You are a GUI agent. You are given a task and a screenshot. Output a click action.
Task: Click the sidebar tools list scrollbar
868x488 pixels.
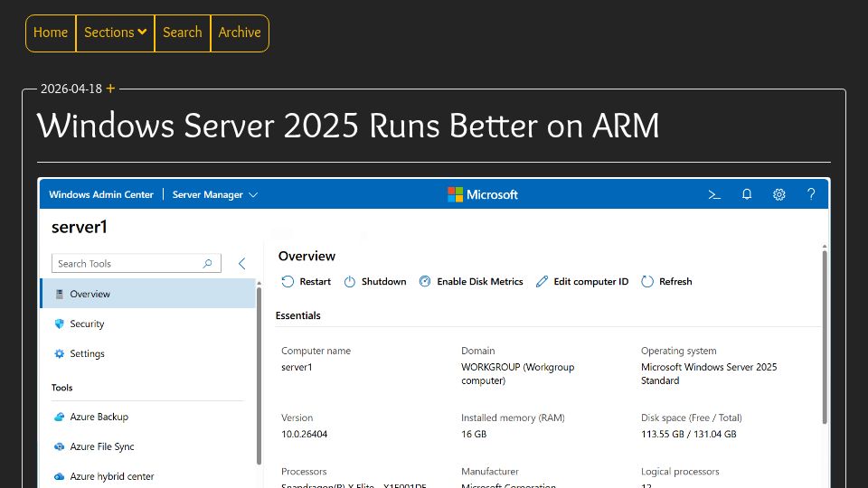259,374
